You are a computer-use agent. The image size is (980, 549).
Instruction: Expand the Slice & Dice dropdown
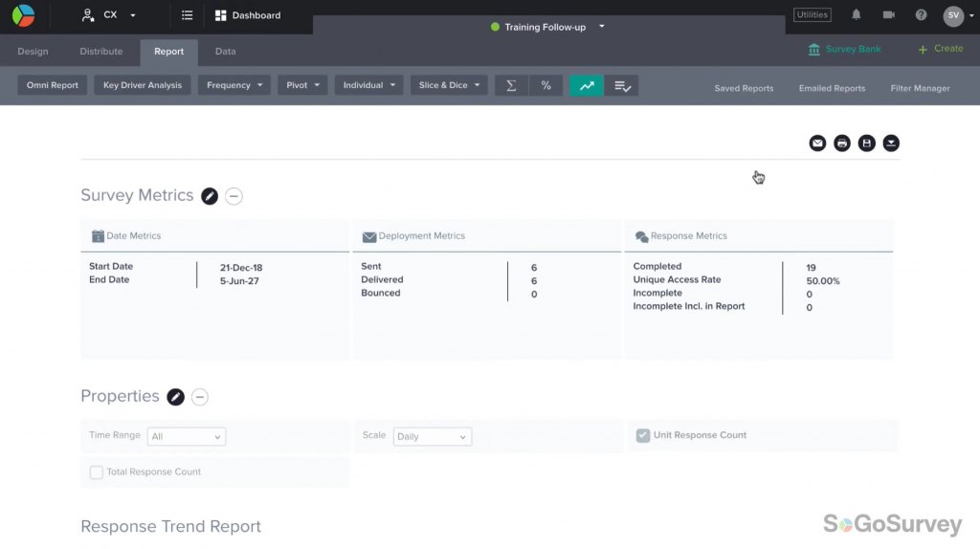tap(449, 85)
